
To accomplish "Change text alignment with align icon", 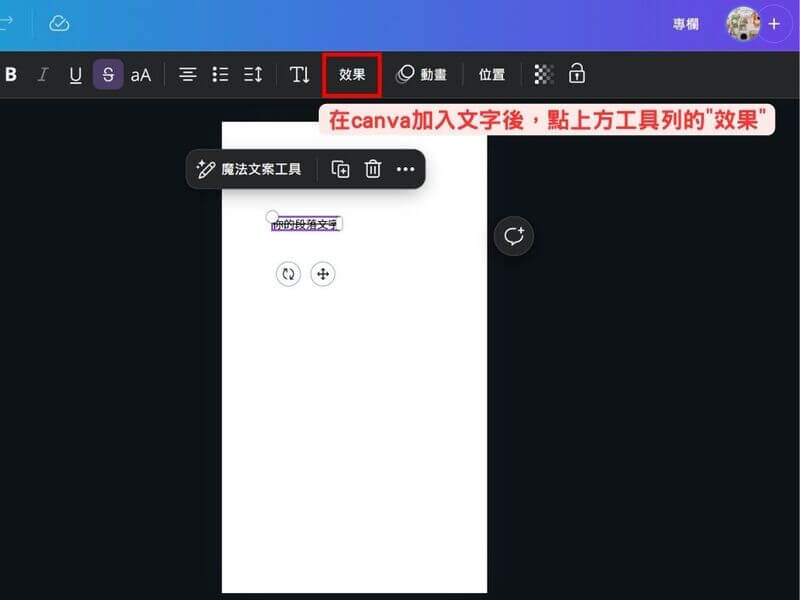I will (x=187, y=75).
